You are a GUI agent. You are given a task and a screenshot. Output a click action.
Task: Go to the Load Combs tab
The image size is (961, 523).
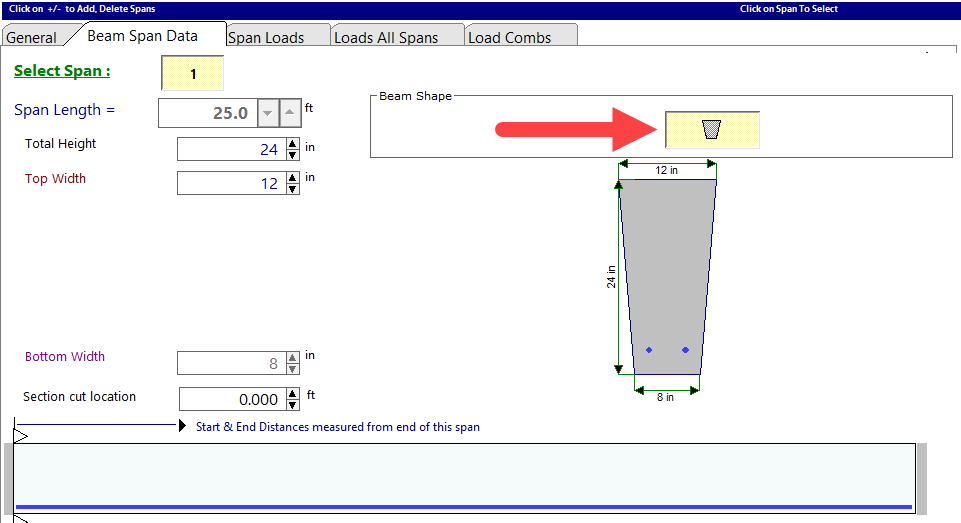(x=510, y=37)
